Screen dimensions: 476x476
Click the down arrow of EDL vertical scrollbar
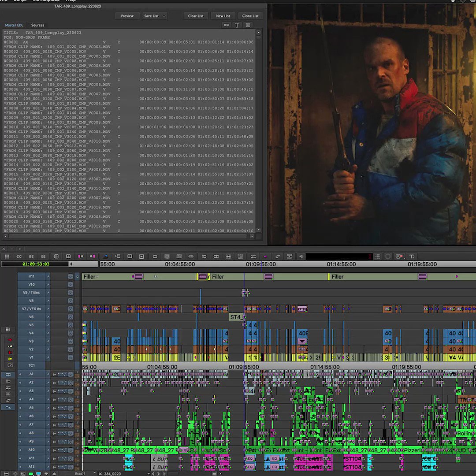[x=258, y=230]
